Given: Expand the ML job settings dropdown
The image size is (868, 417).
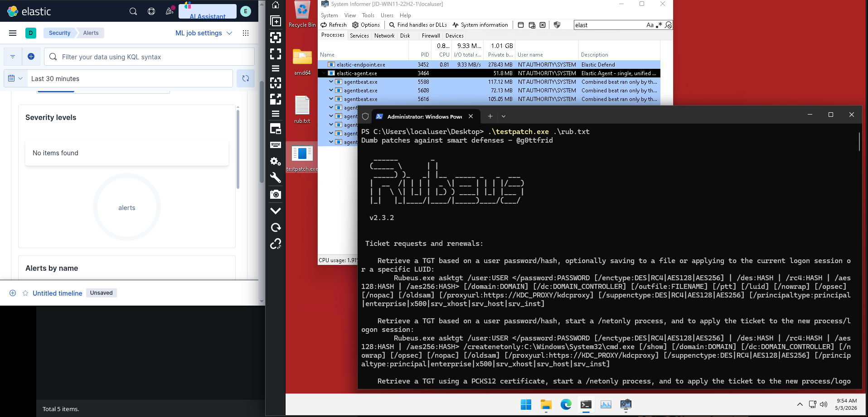Looking at the screenshot, I should pos(204,33).
